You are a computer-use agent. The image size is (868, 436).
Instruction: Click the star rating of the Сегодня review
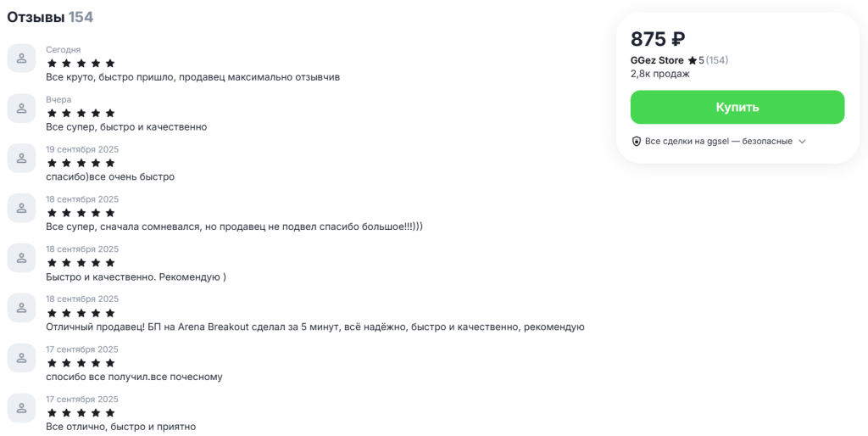81,63
